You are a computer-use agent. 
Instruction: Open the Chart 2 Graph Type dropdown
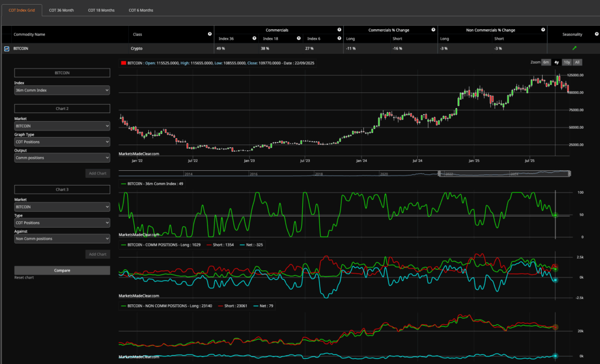pos(62,142)
